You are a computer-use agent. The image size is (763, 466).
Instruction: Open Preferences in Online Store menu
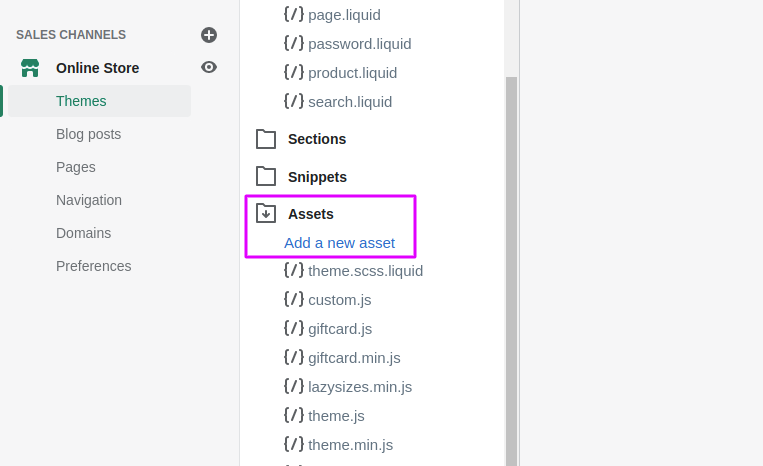pyautogui.click(x=93, y=267)
